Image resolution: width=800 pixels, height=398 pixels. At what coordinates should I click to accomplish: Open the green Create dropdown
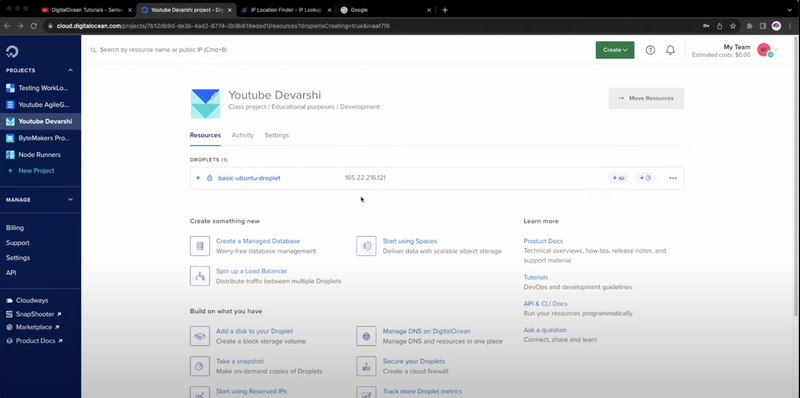click(615, 50)
